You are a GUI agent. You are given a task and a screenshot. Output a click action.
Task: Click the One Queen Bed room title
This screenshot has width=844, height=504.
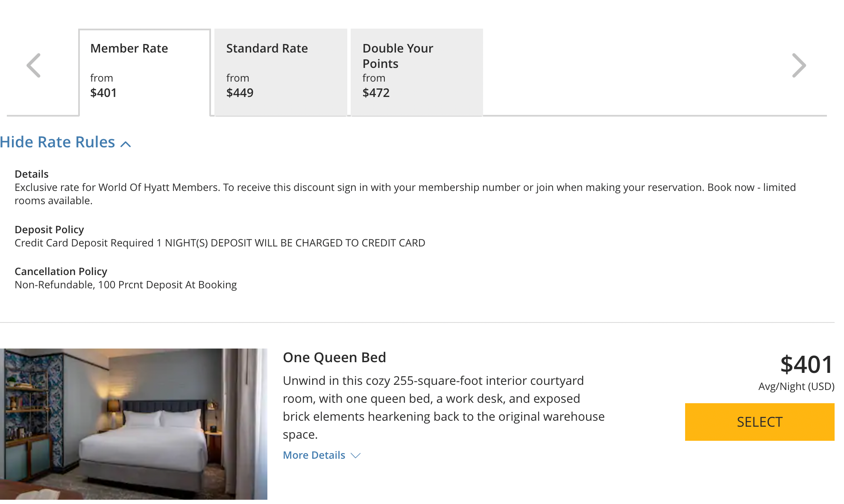point(334,357)
